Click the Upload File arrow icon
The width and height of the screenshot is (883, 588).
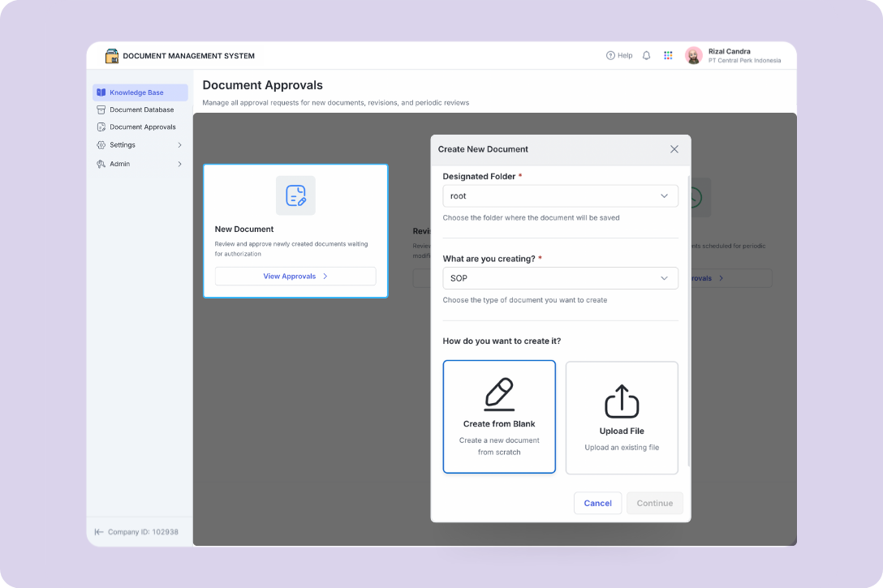click(622, 401)
